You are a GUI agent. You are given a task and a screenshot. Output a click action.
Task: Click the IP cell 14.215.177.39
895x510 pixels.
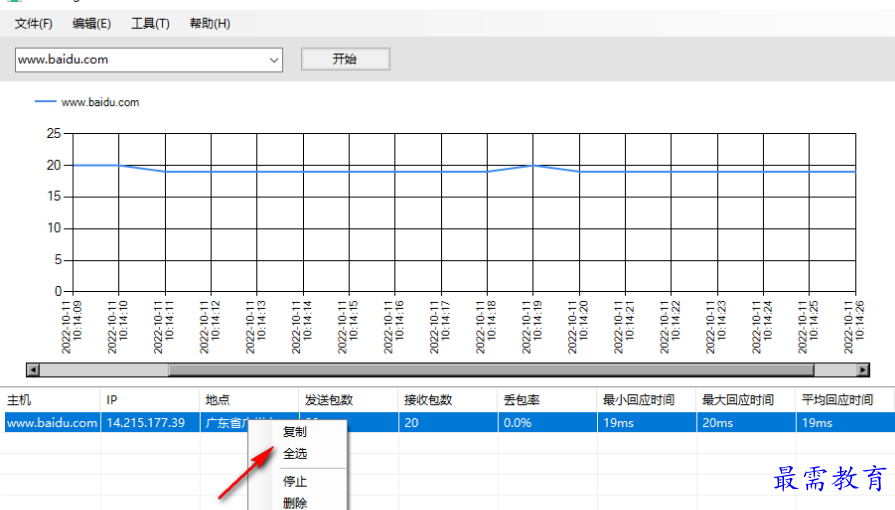click(150, 423)
